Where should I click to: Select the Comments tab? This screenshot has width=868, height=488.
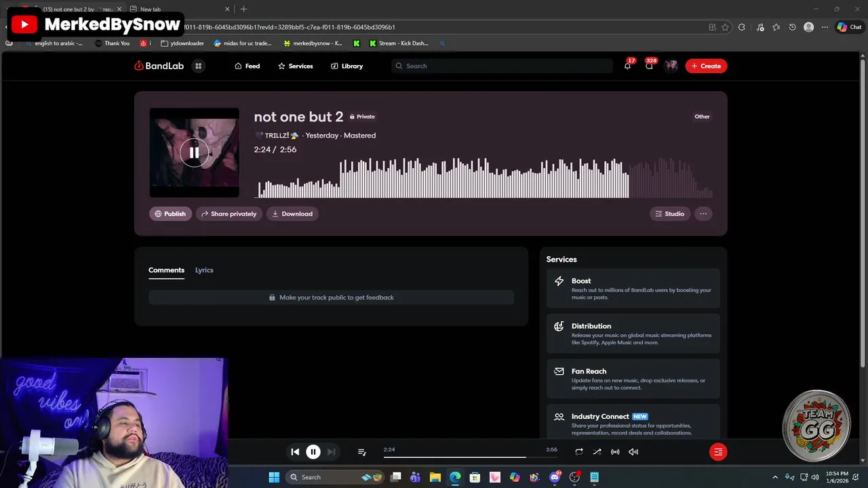point(166,270)
